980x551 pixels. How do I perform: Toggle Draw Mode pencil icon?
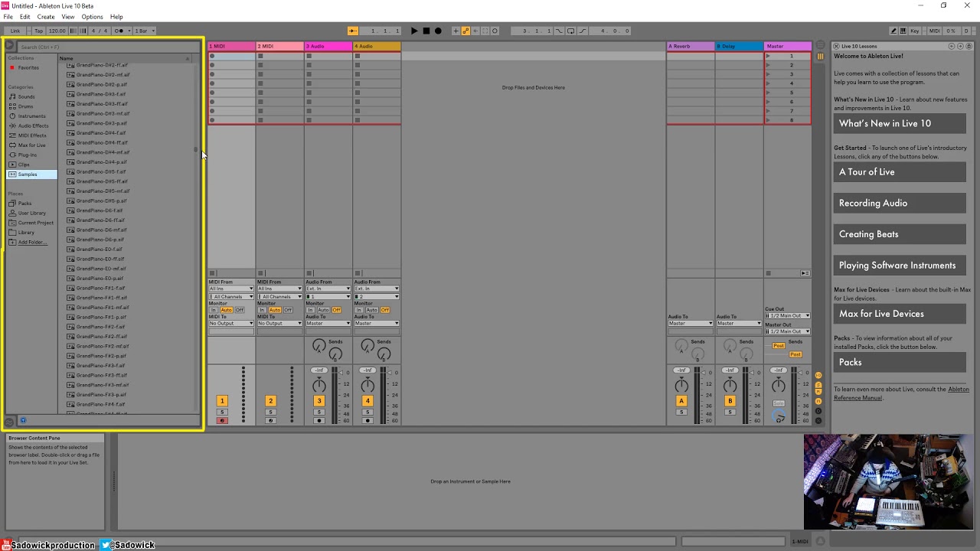pos(893,31)
